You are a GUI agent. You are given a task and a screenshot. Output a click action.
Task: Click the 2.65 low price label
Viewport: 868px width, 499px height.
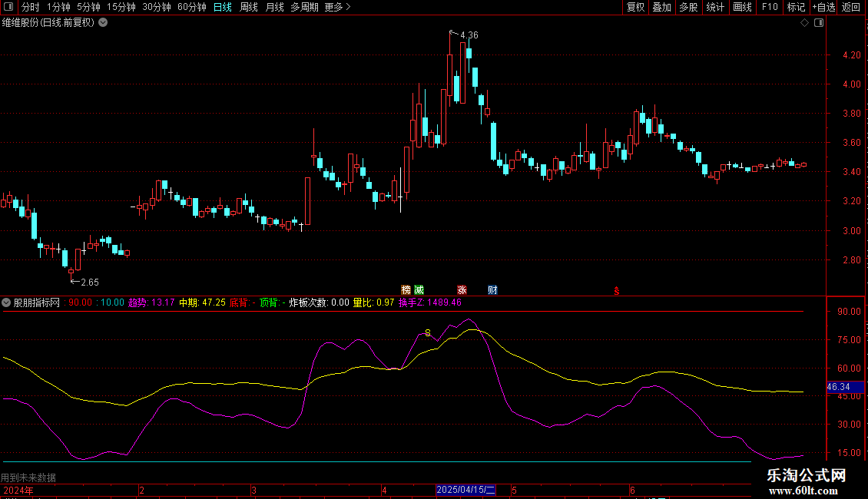coord(90,283)
